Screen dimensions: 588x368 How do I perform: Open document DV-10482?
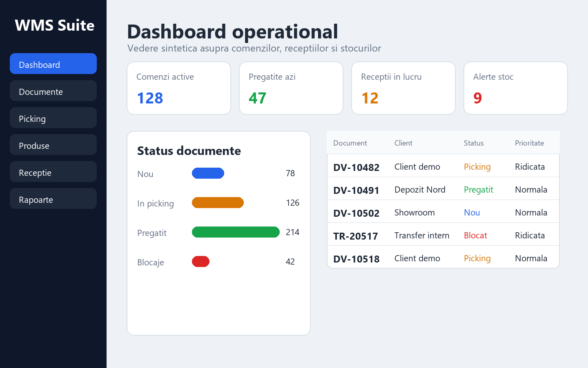pyautogui.click(x=356, y=167)
